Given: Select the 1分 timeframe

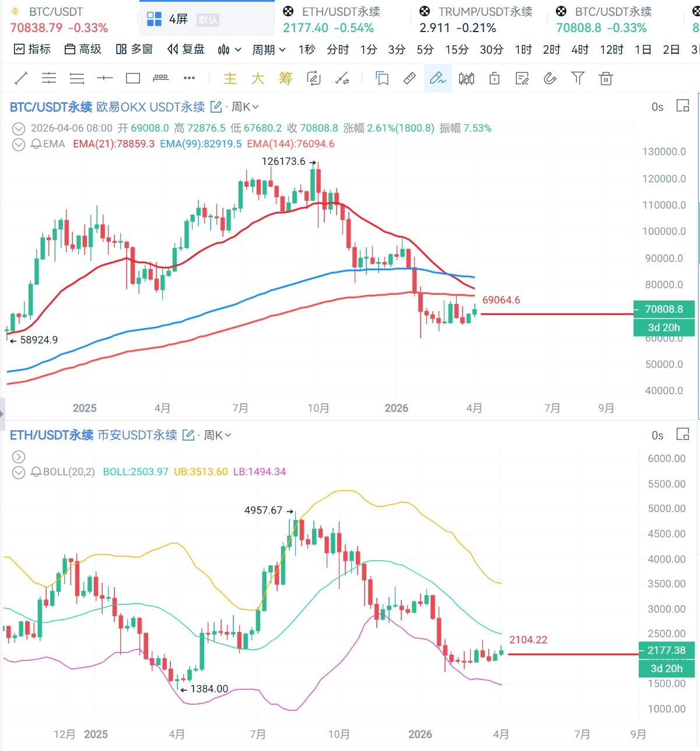Looking at the screenshot, I should (x=369, y=50).
